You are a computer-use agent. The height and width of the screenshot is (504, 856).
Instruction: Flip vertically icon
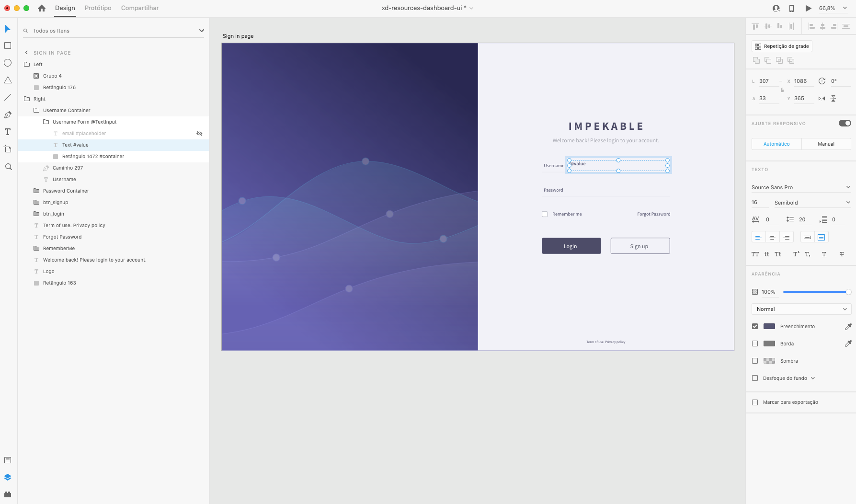[833, 98]
